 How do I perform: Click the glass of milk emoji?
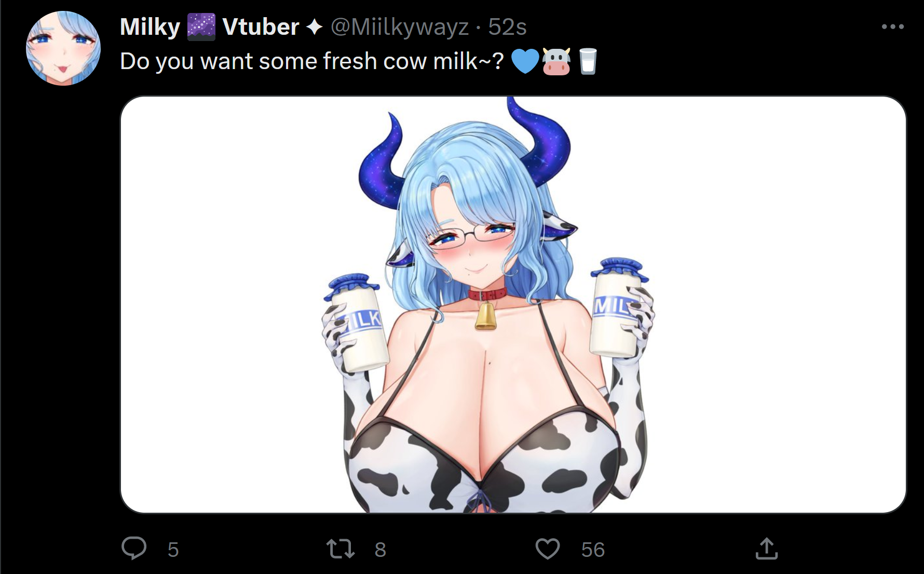(x=588, y=61)
